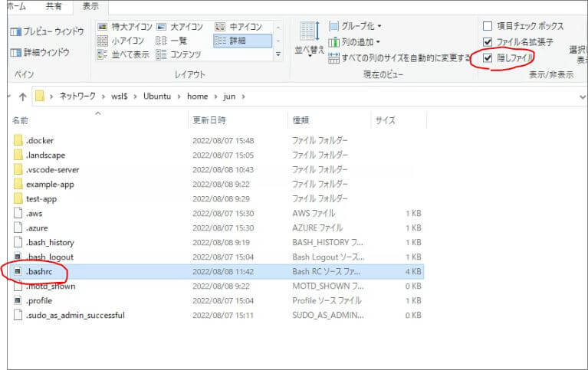The height and width of the screenshot is (370, 588).
Task: Select Details layout view
Action: click(x=242, y=41)
